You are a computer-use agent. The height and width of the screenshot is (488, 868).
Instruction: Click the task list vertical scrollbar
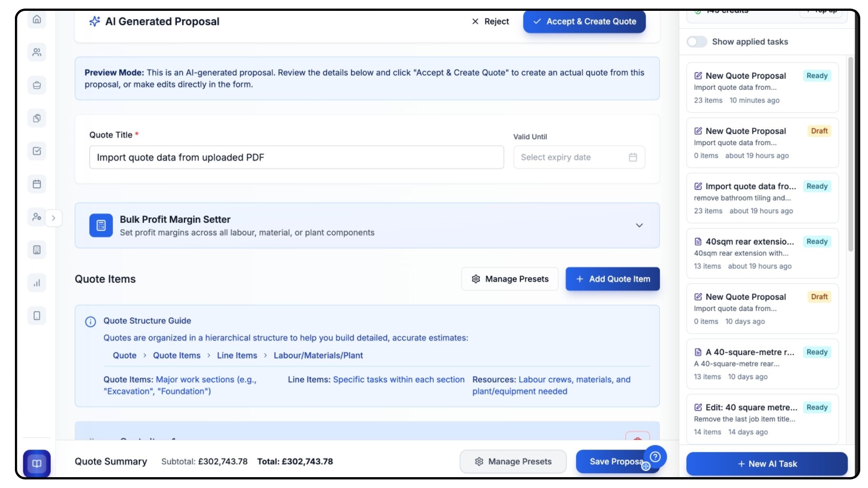coord(850,154)
